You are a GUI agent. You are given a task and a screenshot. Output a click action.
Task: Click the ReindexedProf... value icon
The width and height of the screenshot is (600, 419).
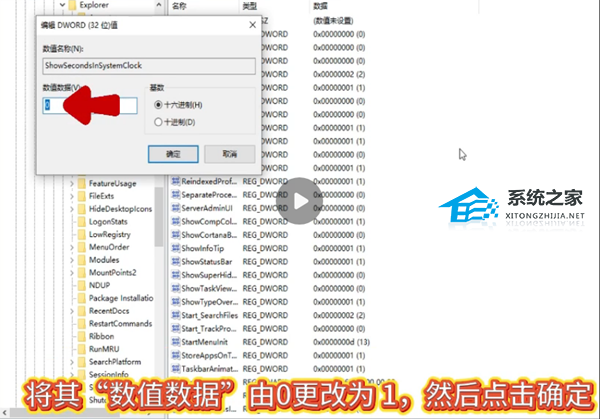176,181
